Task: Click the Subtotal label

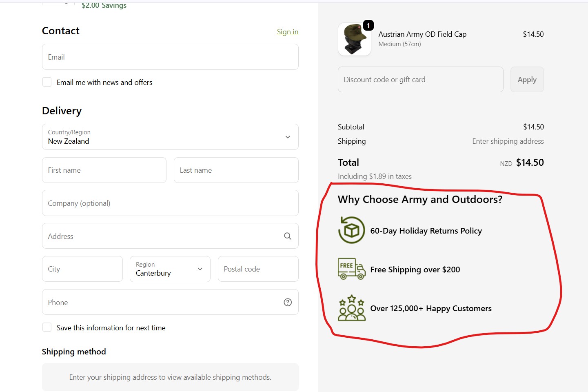Action: click(x=351, y=127)
